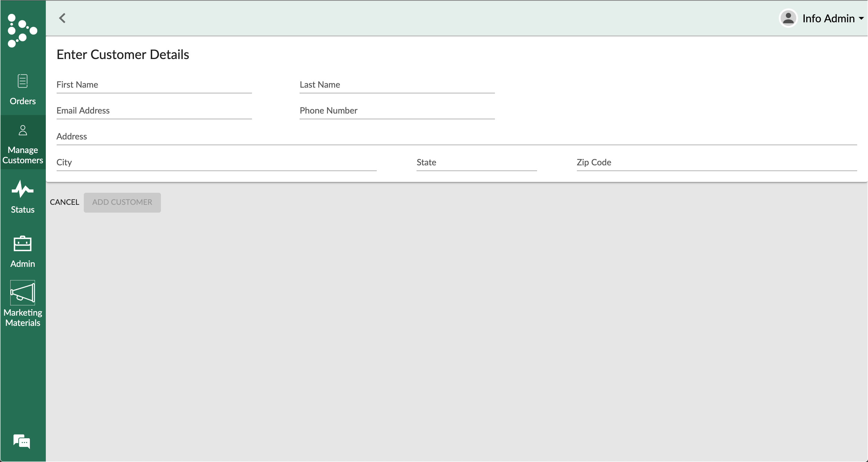Click the user avatar icon
The height and width of the screenshot is (462, 868).
pyautogui.click(x=788, y=18)
